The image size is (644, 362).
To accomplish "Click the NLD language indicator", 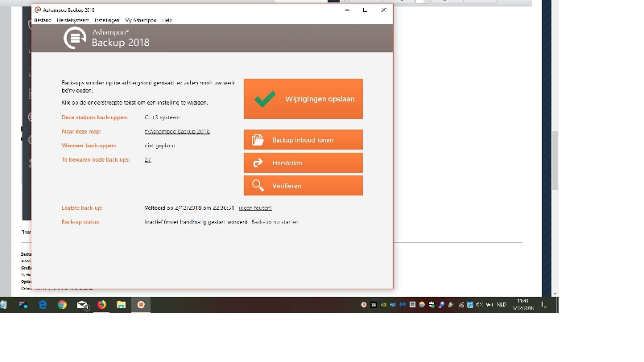I will click(x=502, y=305).
